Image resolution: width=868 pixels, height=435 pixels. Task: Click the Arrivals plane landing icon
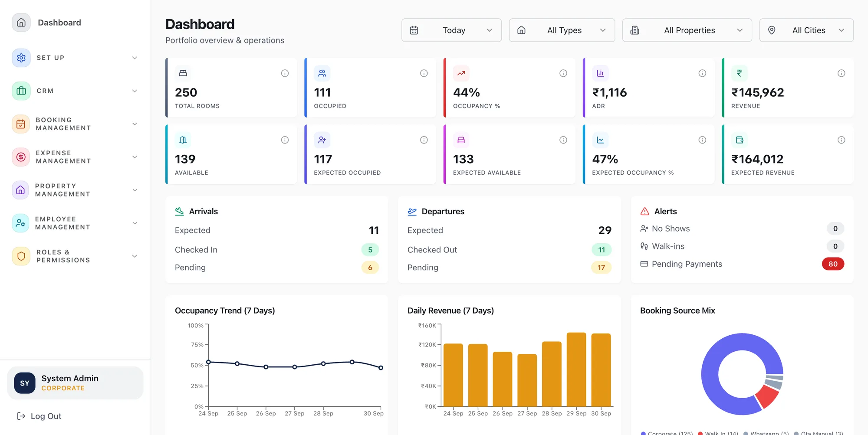(x=180, y=211)
